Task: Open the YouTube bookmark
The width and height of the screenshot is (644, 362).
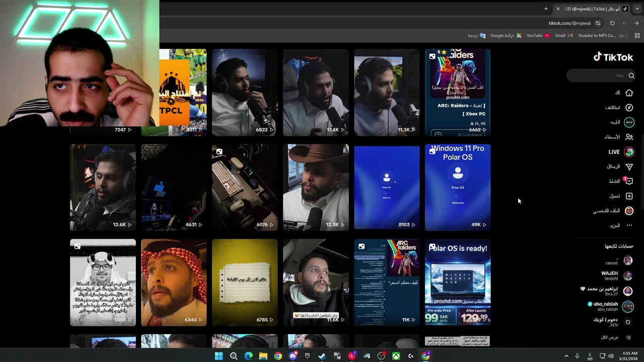Action: point(538,36)
